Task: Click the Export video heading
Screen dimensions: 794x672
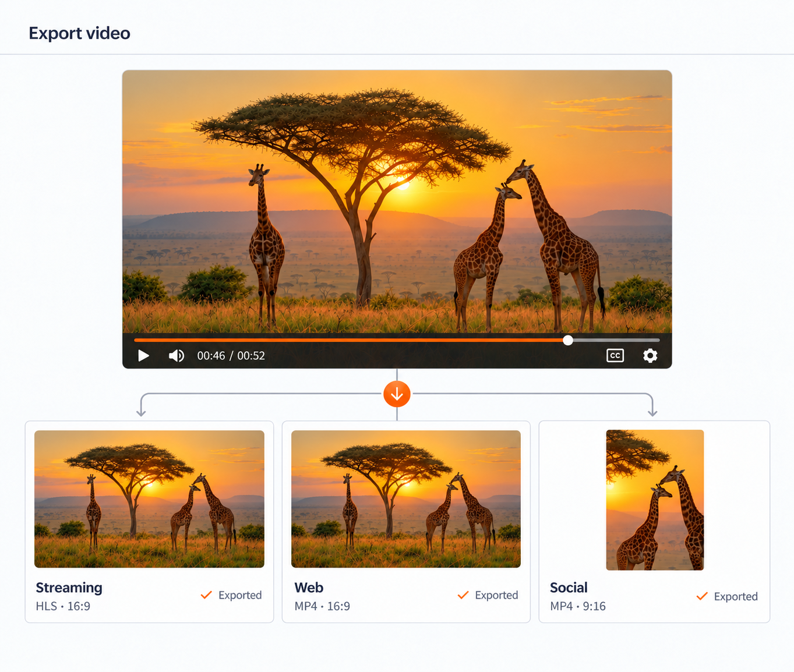Action: click(79, 33)
